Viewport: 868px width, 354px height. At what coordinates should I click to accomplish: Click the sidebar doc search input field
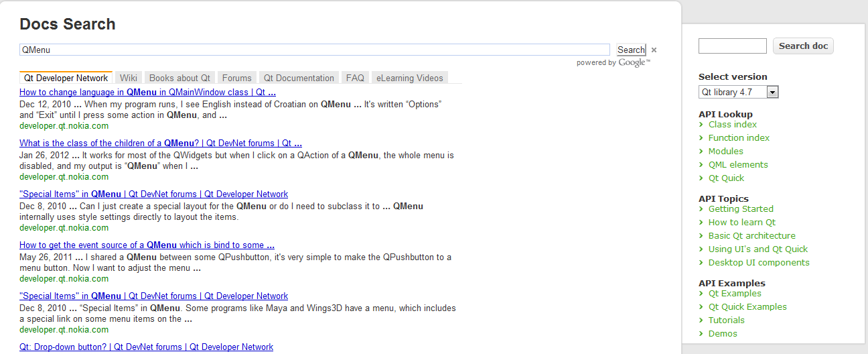(x=733, y=46)
